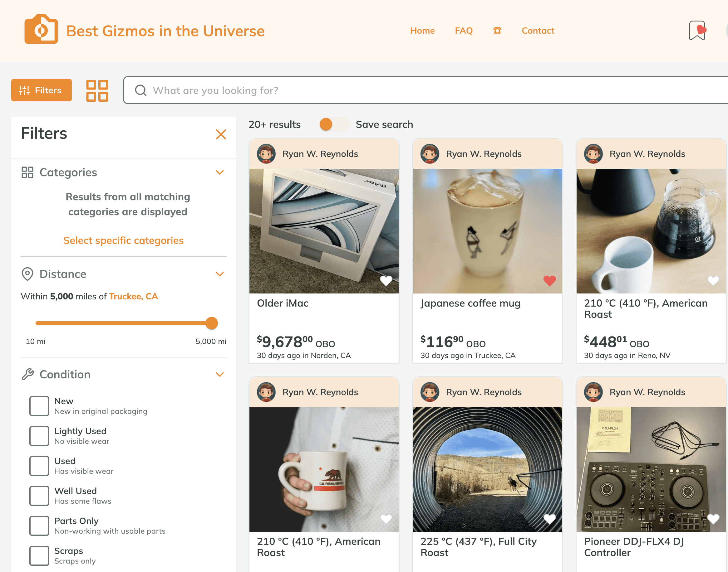728x572 pixels.
Task: Click the telephone icon in navigation
Action: coord(497,31)
